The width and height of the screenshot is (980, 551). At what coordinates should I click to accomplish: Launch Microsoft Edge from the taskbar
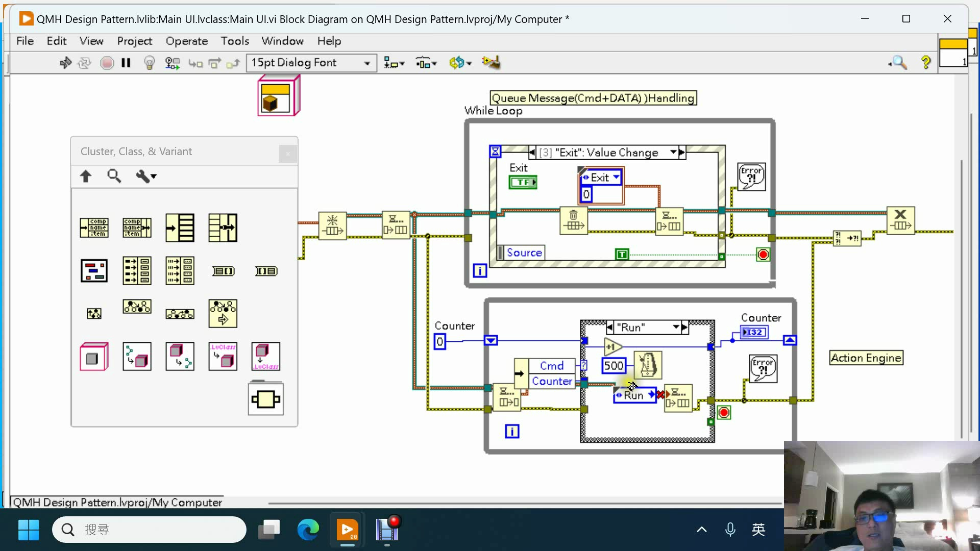(308, 530)
